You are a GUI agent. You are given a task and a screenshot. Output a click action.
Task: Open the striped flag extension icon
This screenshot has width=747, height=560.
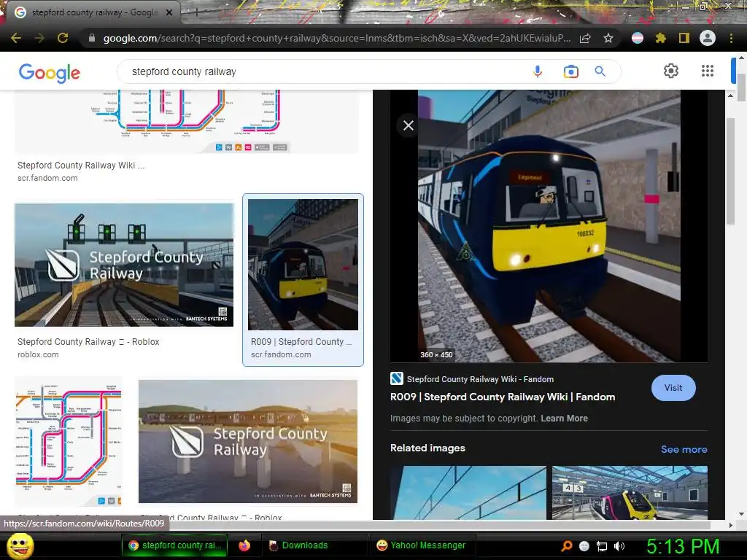[x=638, y=38]
